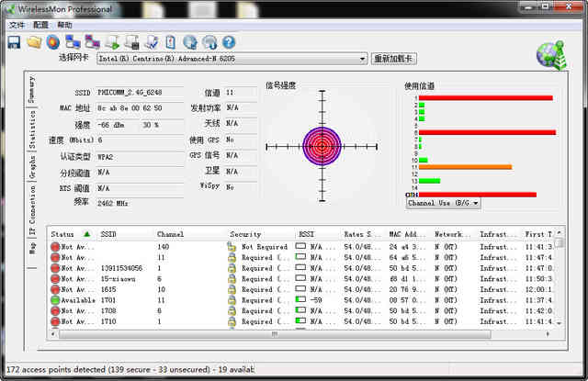This screenshot has width=588, height=381.
Task: Click the lock icon in the 1615 row
Action: tap(232, 289)
